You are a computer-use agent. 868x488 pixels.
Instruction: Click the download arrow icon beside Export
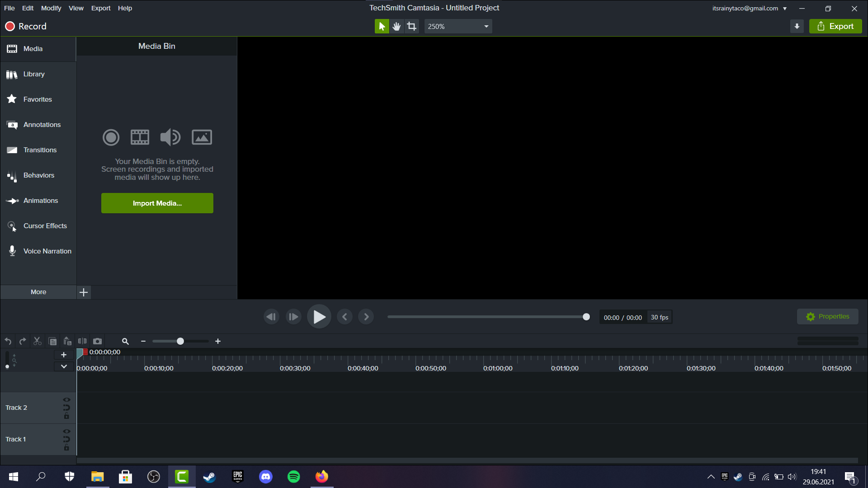click(797, 26)
